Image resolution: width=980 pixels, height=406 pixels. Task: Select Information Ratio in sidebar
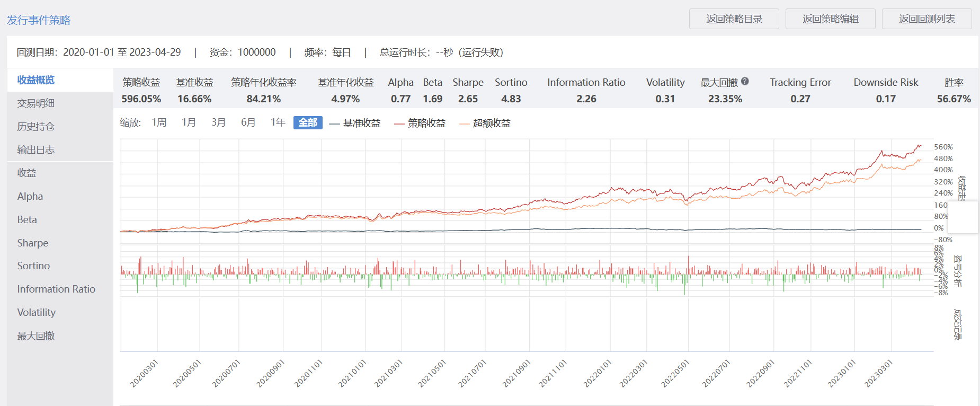coord(56,289)
